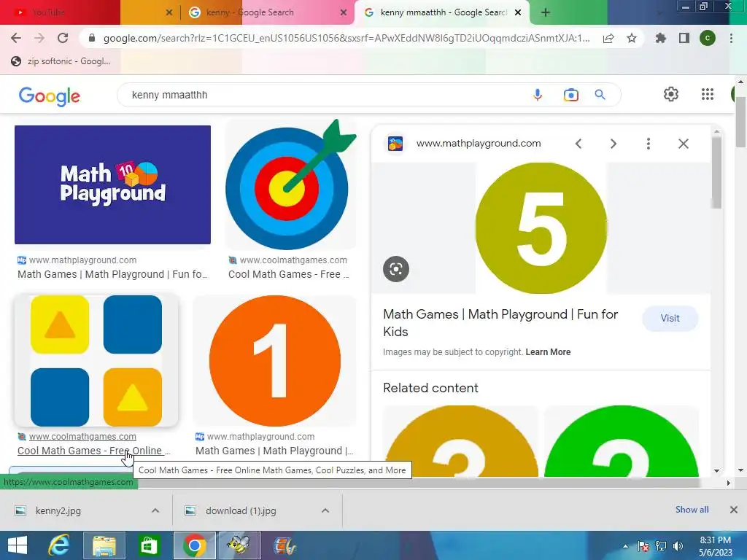Expand kenny2.jpg download options
This screenshot has width=747, height=560.
[155, 510]
